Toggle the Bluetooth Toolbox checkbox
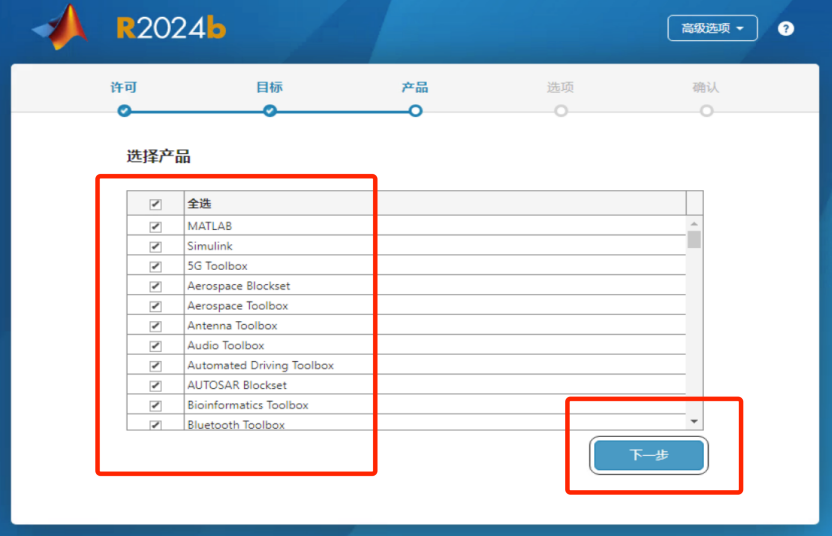The height and width of the screenshot is (536, 832). click(x=155, y=425)
